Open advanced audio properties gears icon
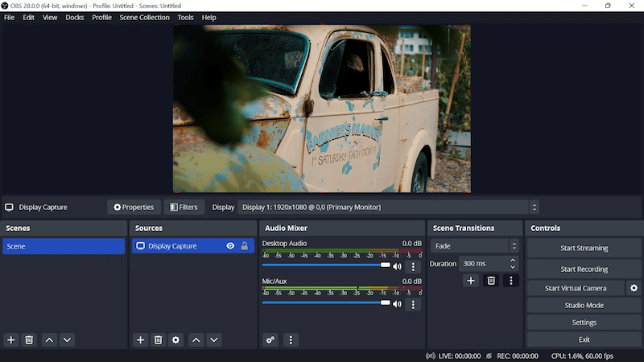This screenshot has width=644, height=362. pyautogui.click(x=270, y=340)
